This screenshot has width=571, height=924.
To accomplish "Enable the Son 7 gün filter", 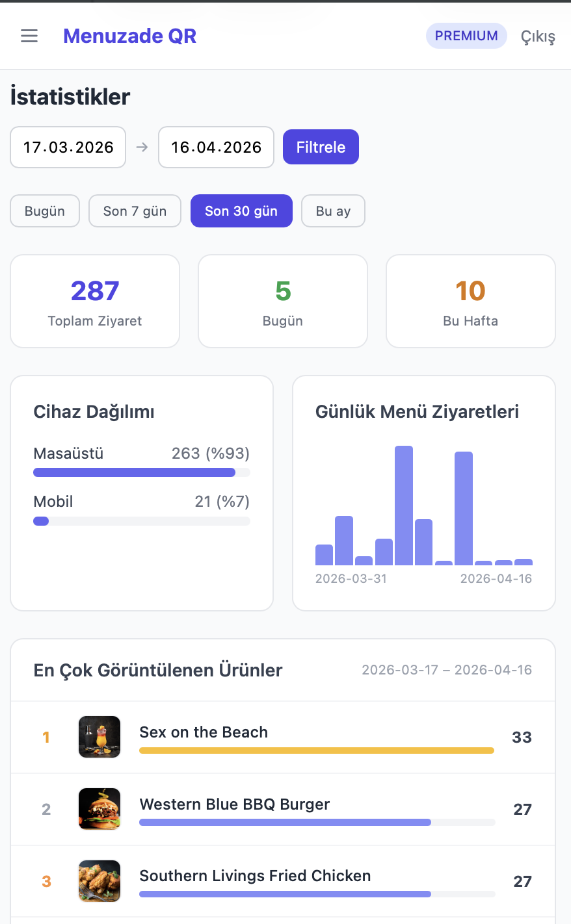I will point(135,211).
